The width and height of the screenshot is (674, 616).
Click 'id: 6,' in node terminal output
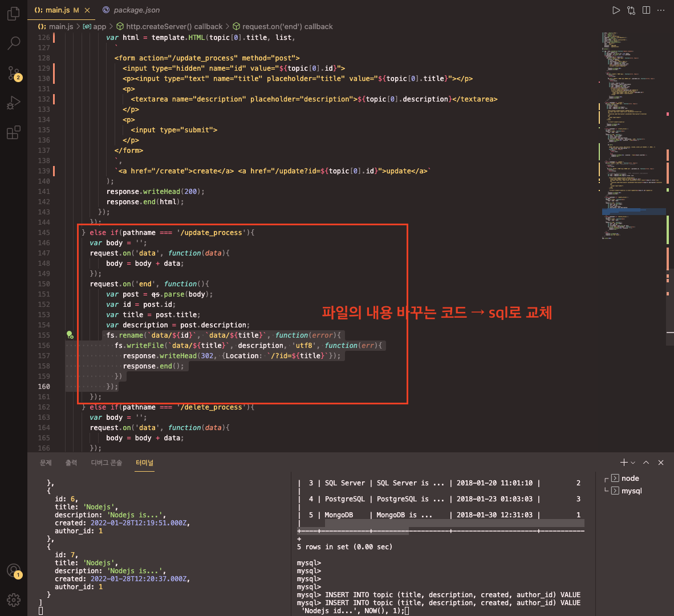66,499
